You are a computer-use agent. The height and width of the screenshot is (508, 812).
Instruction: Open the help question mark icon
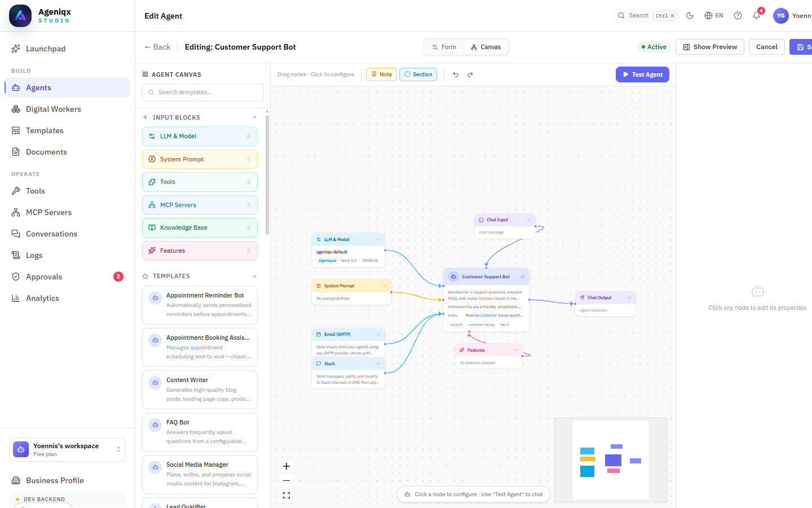(738, 15)
